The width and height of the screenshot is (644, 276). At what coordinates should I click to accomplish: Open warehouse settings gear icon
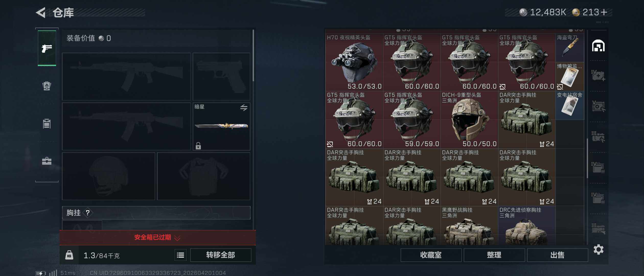point(599,249)
